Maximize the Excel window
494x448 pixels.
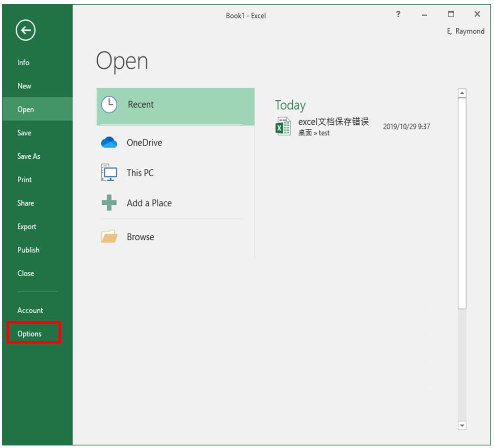[451, 14]
